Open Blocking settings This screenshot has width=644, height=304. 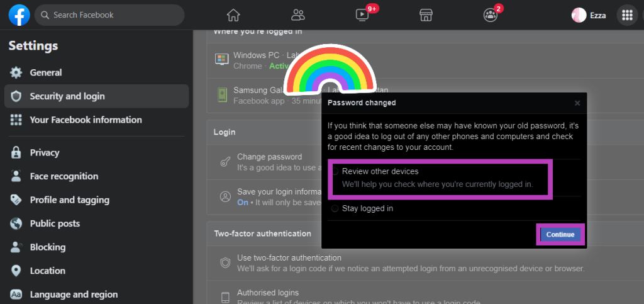(x=96, y=247)
